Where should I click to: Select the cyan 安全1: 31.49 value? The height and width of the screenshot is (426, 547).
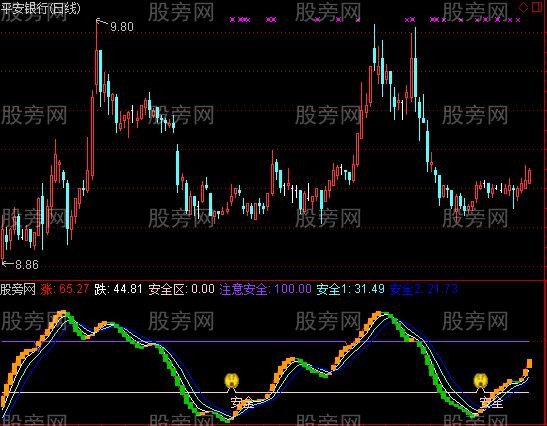pos(351,289)
